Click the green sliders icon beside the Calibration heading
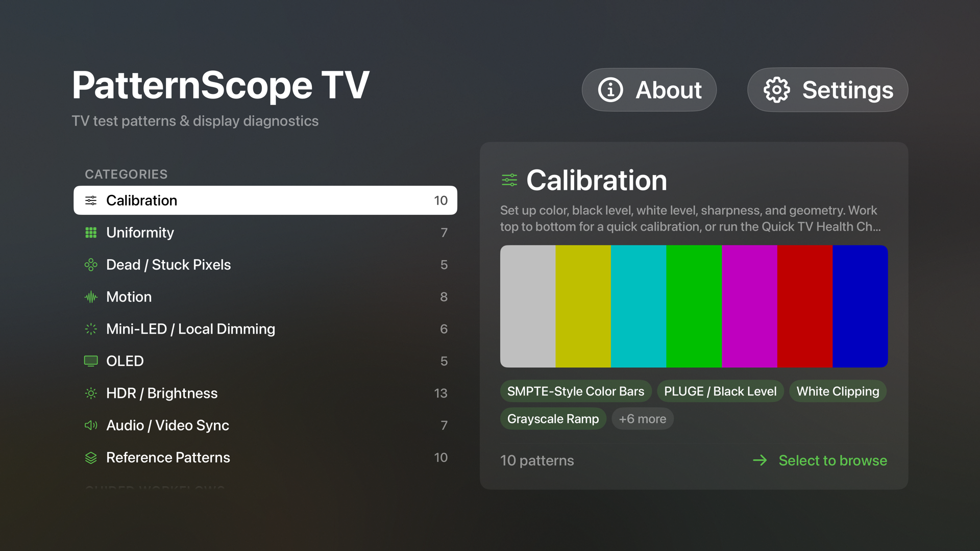 (509, 180)
